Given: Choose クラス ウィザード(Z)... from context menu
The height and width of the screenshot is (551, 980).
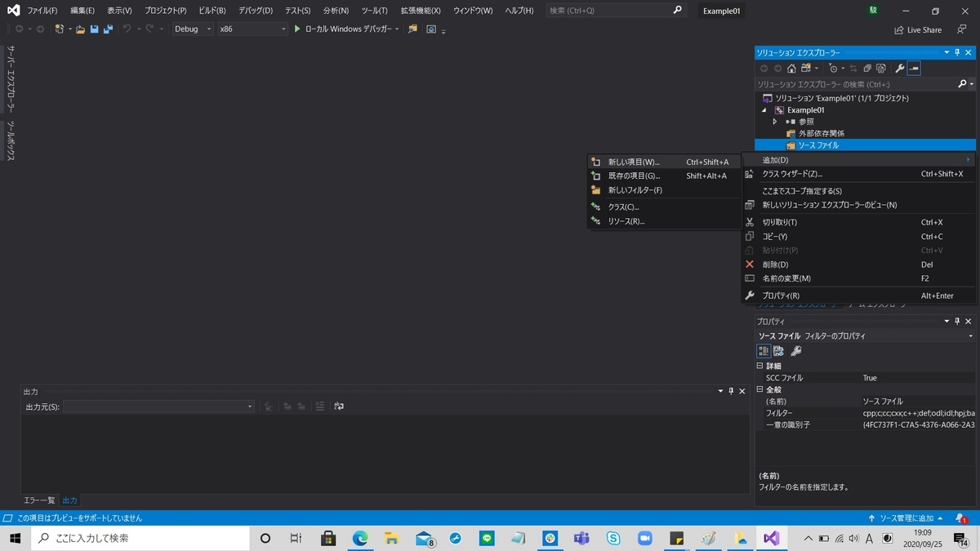Looking at the screenshot, I should click(859, 174).
